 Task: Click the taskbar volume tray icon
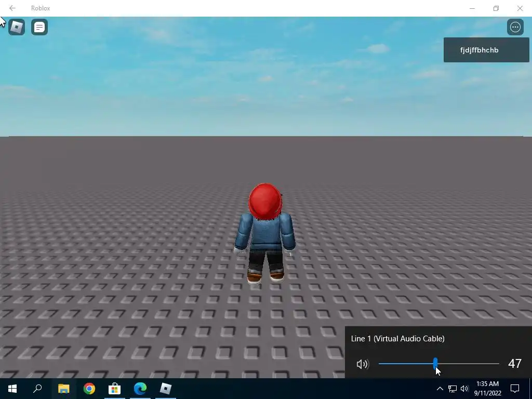[x=464, y=389]
